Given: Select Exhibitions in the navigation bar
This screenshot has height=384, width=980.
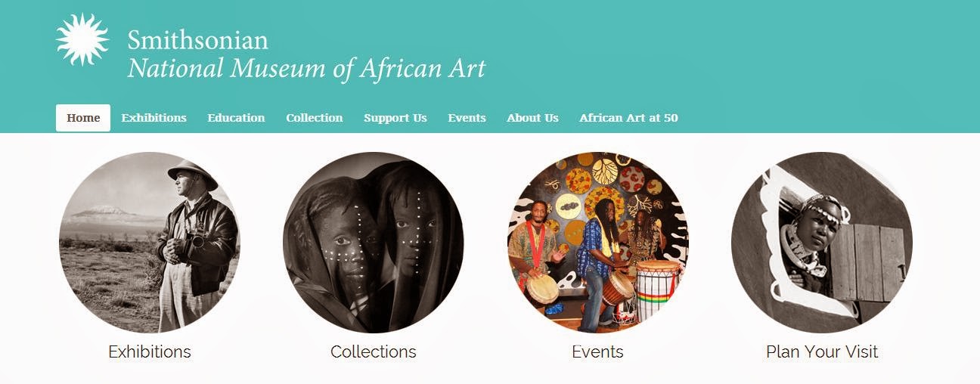Looking at the screenshot, I should click(154, 118).
